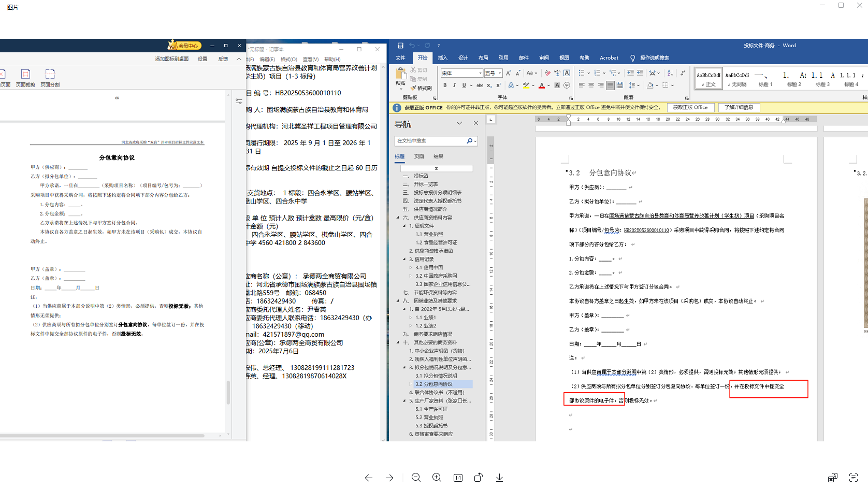This screenshot has width=868, height=489.
Task: Toggle justified paragraph alignment
Action: (x=611, y=85)
